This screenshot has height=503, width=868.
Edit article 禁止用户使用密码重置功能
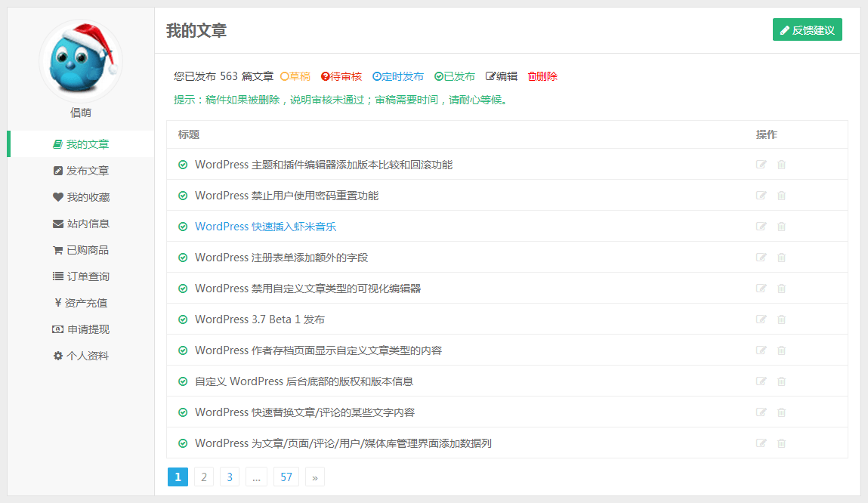[761, 196]
